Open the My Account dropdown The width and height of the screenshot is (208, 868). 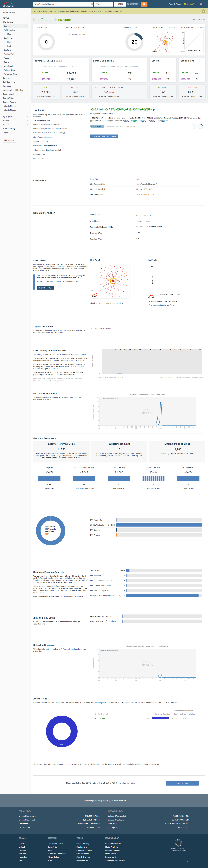(191, 4)
